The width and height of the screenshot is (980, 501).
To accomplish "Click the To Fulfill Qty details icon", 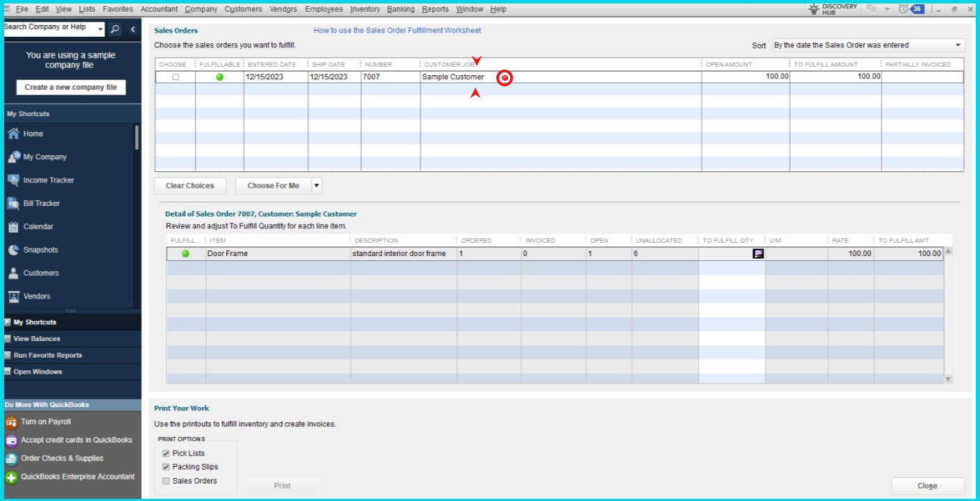I will 758,254.
